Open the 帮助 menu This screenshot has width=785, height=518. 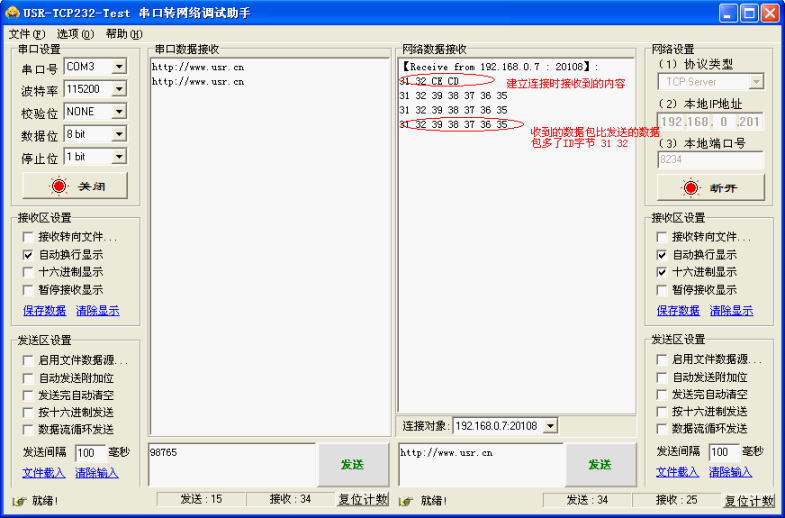[x=123, y=34]
